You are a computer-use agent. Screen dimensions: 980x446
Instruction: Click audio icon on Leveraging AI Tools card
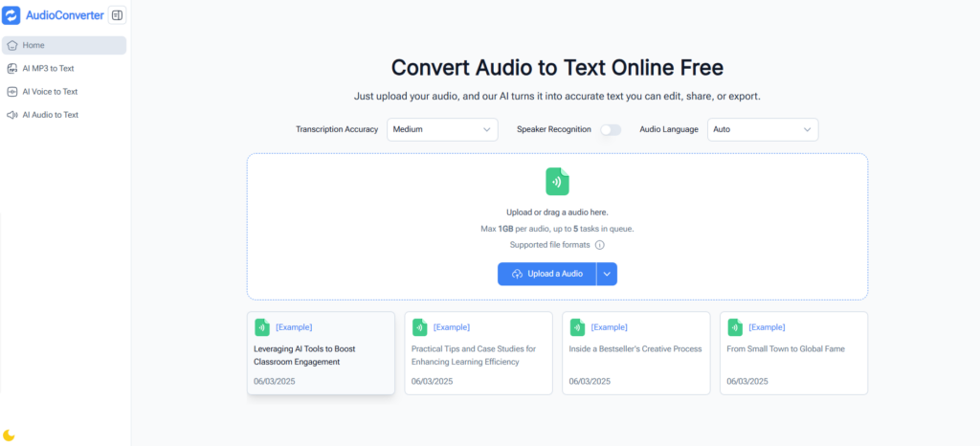[262, 327]
